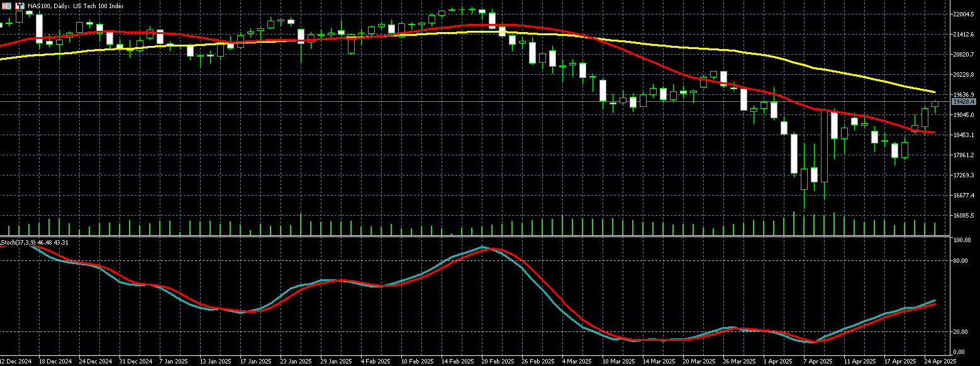Click the '7 Jan 2025' date label

(x=174, y=362)
